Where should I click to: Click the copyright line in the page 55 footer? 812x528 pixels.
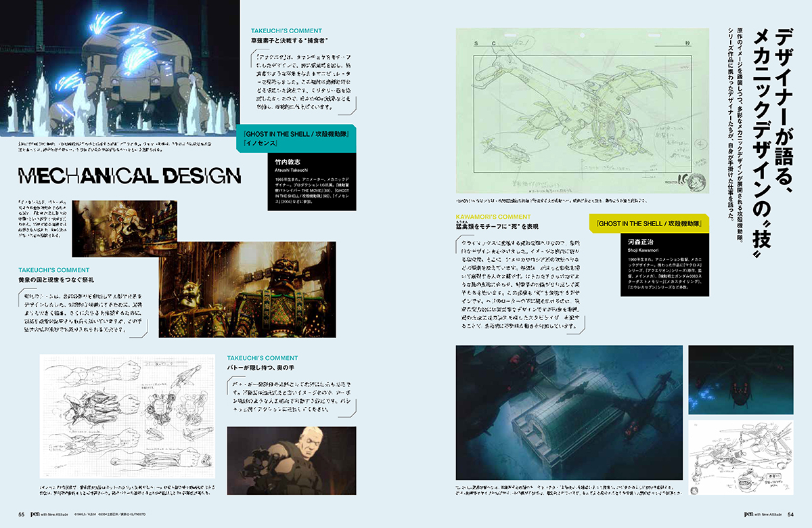click(110, 515)
